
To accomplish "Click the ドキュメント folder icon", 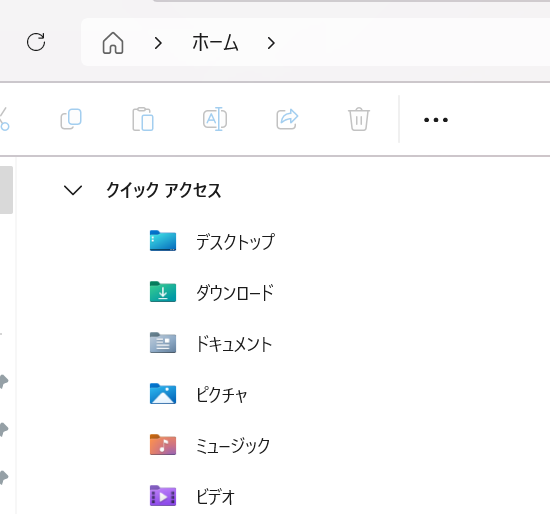I will coord(163,343).
